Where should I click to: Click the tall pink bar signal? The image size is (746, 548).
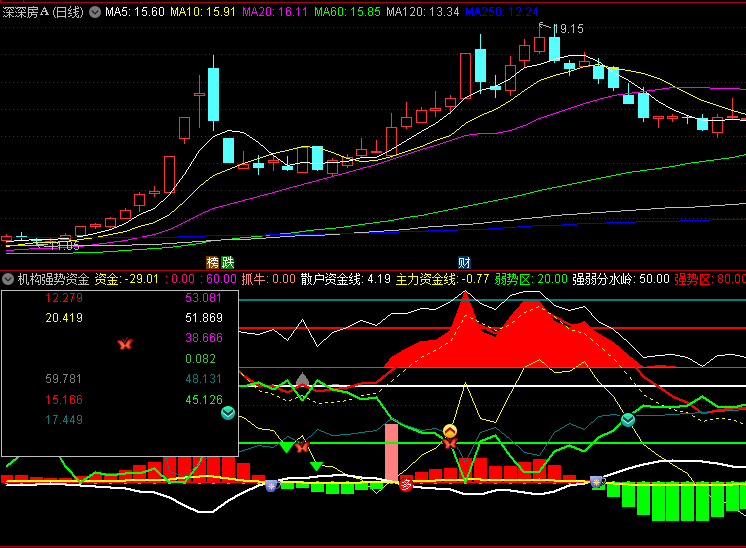point(392,452)
